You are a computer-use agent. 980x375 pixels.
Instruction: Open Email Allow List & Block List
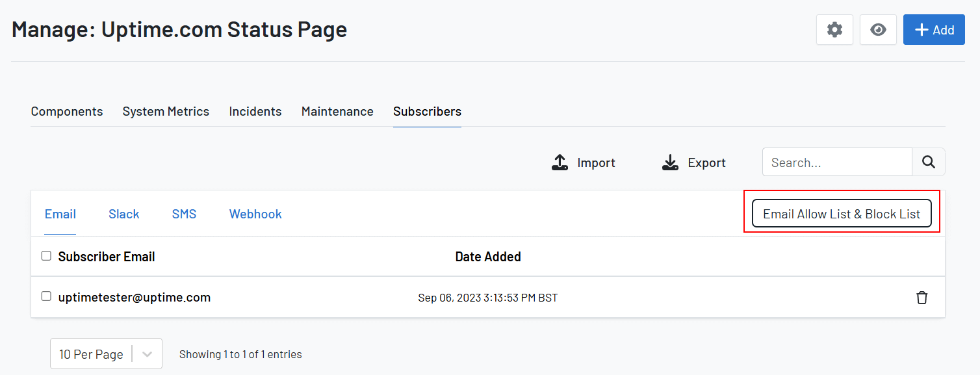tap(842, 214)
